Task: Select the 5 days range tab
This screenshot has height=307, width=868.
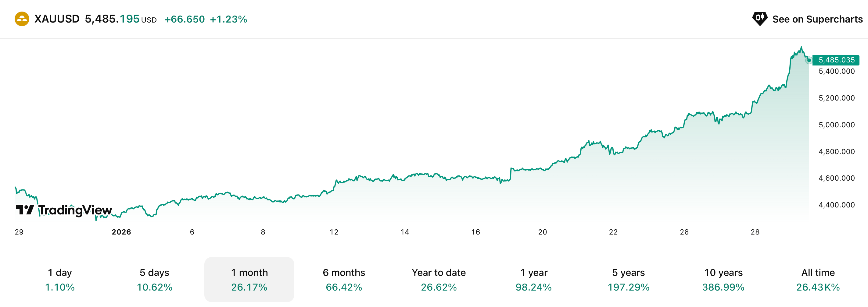Action: [154, 279]
